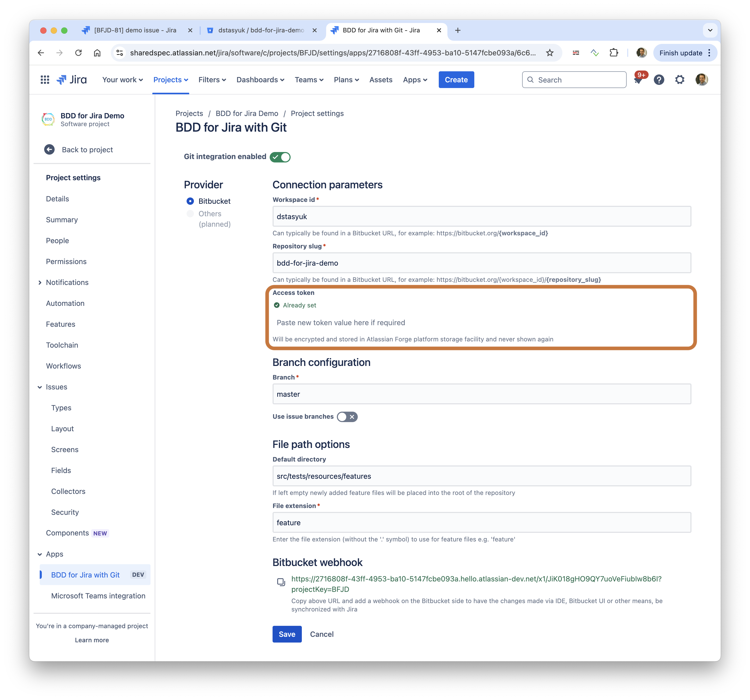Open the browser home page

click(x=97, y=53)
